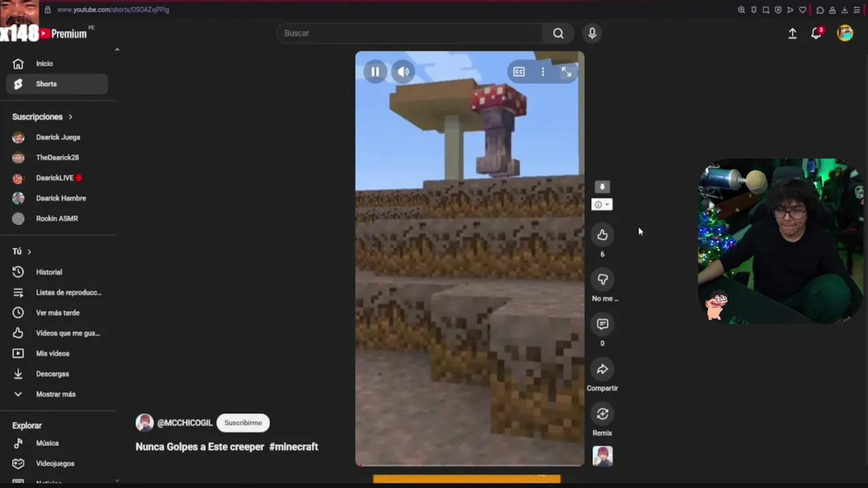
Task: Open TheDaarick28 channel
Action: click(58, 157)
